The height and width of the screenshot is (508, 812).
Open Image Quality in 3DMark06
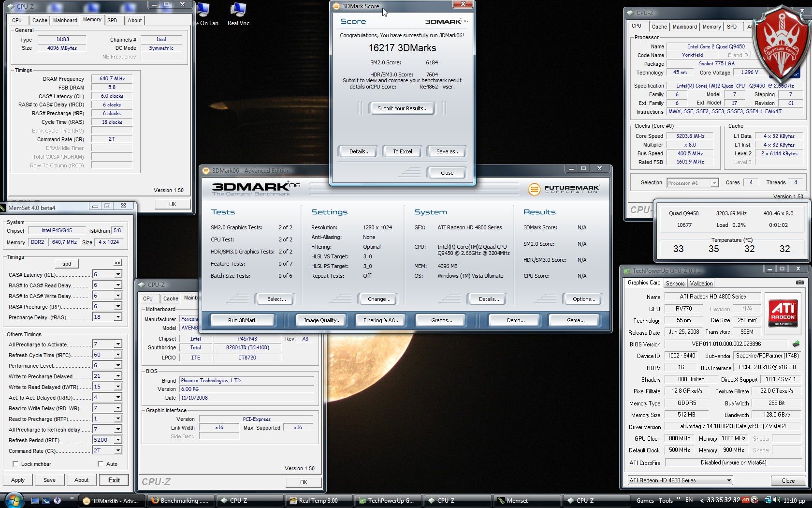pos(322,320)
